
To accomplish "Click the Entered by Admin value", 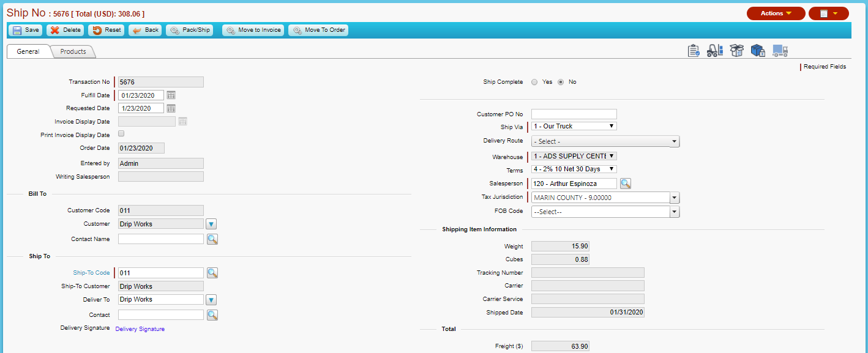I will coord(161,163).
